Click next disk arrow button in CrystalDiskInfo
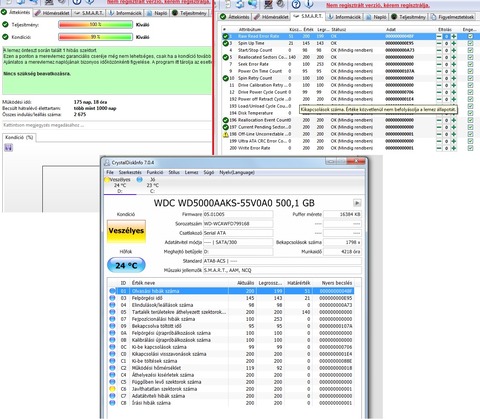The height and width of the screenshot is (419, 480). coord(357,203)
